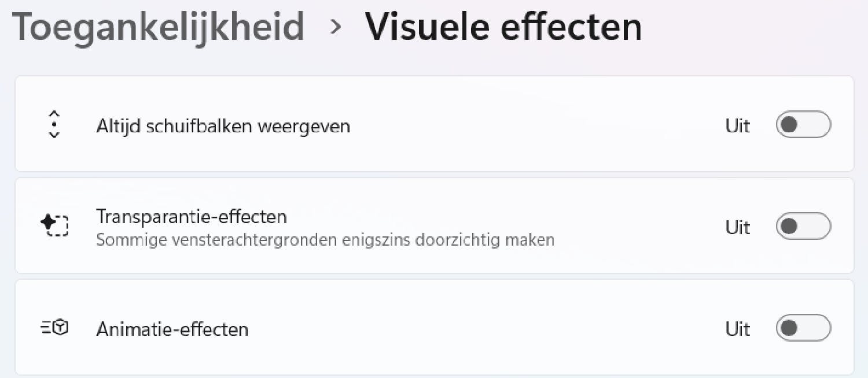This screenshot has width=868, height=378.
Task: Click the Sommige vensterachtergronden description text
Action: pyautogui.click(x=325, y=239)
